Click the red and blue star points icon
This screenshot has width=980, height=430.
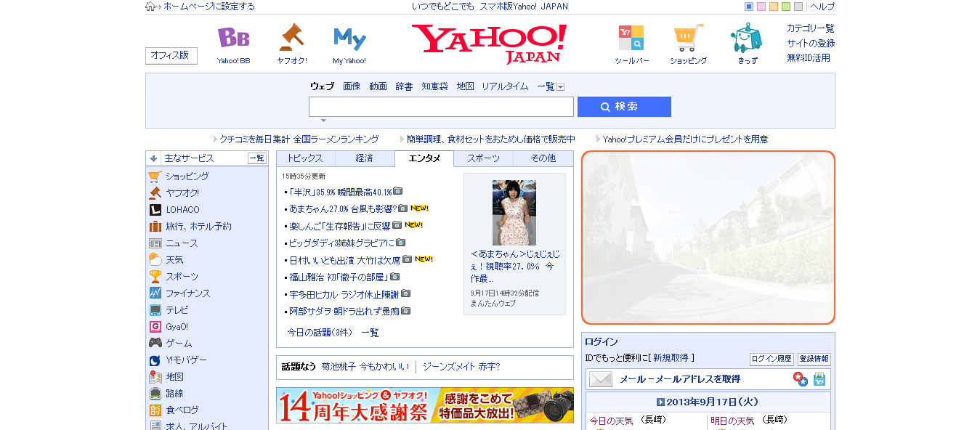(x=800, y=379)
